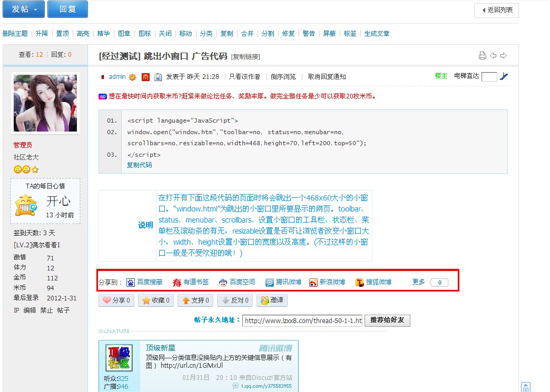Screen dimensions: 550x392
Task: Click the purple AD icon before announcement
Action: [x=102, y=96]
